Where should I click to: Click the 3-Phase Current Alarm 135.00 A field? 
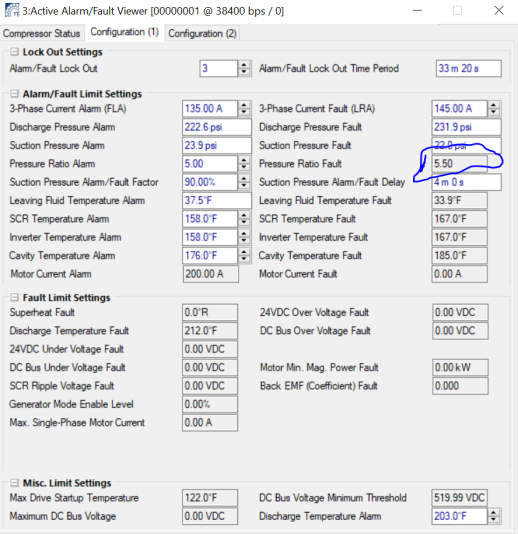coord(209,109)
